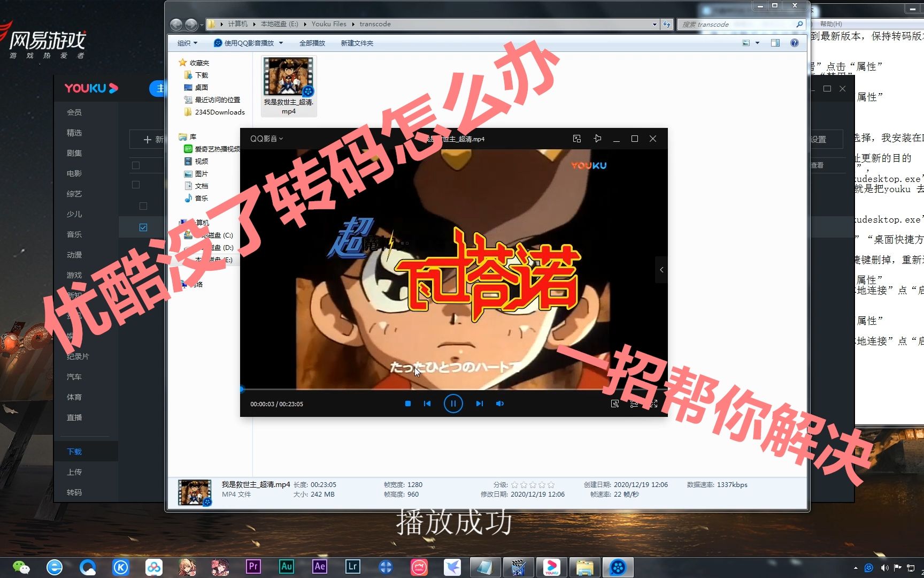Check first checkbox in Youku download list

click(136, 165)
